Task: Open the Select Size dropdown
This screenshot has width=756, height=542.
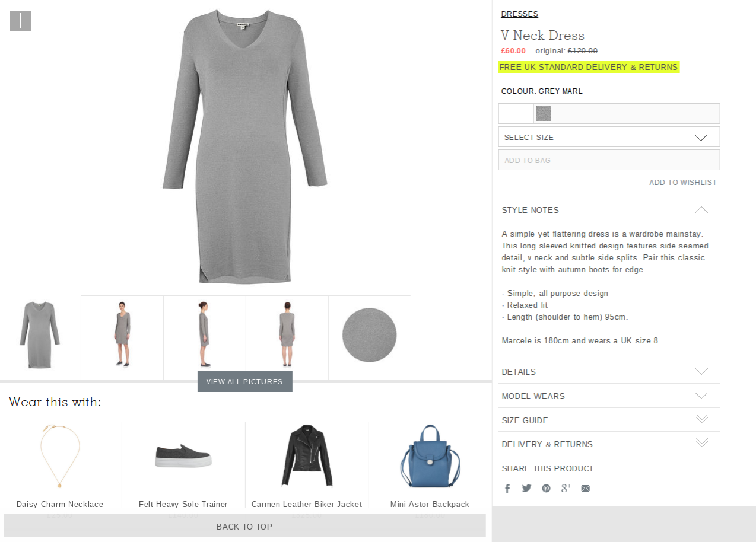Action: pos(609,137)
